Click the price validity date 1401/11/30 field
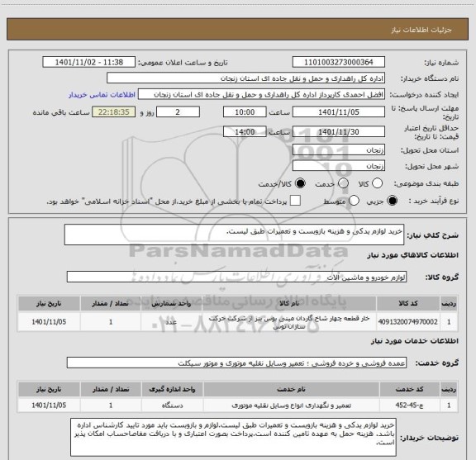 tap(339, 131)
